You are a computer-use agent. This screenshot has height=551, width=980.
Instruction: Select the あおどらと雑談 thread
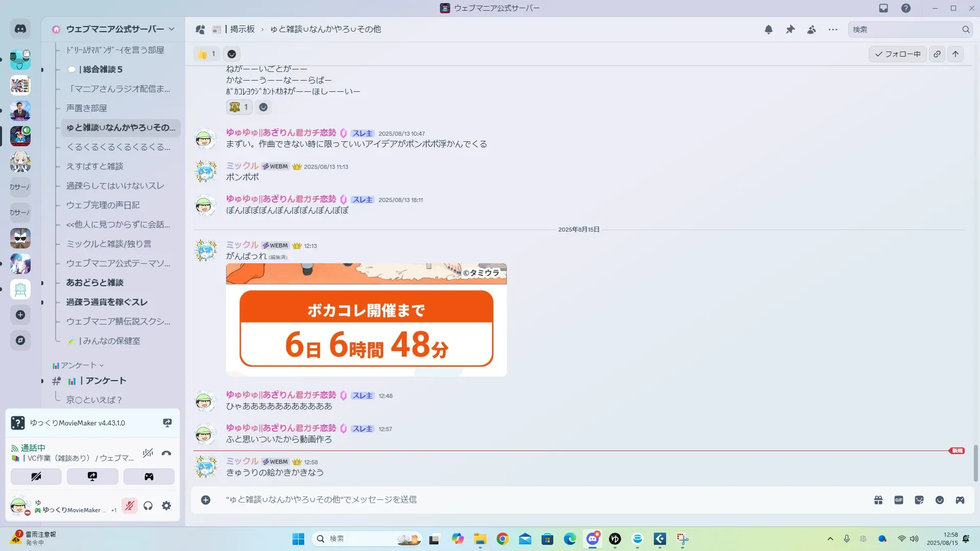click(x=95, y=283)
